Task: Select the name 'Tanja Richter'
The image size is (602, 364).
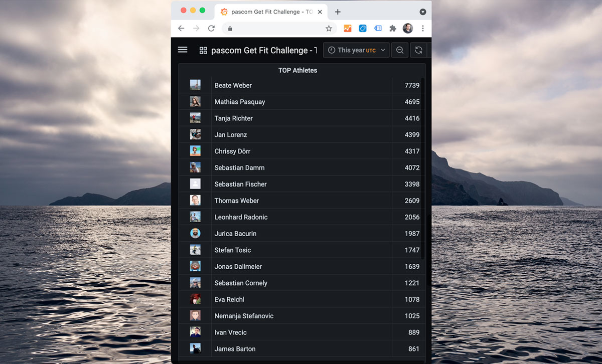Action: click(234, 118)
